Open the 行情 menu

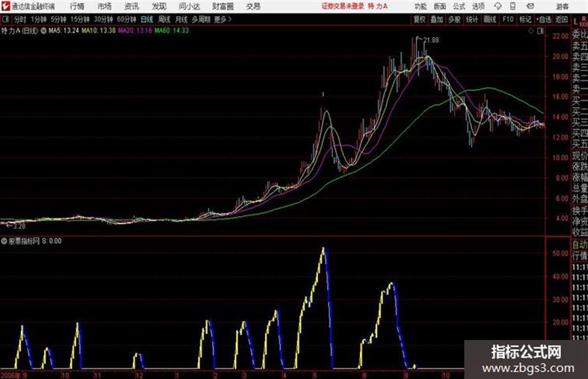pos(77,6)
